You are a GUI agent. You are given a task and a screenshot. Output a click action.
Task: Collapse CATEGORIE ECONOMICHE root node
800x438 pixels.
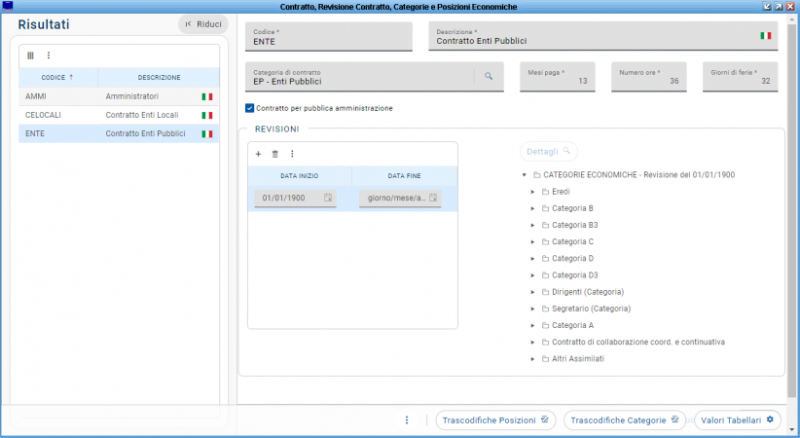524,175
